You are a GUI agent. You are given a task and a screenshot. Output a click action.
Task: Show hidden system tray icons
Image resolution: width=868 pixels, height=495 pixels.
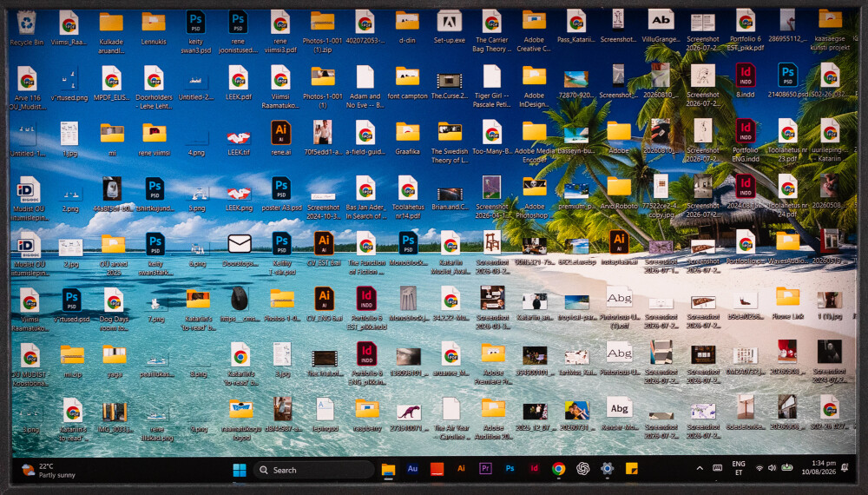tap(700, 468)
